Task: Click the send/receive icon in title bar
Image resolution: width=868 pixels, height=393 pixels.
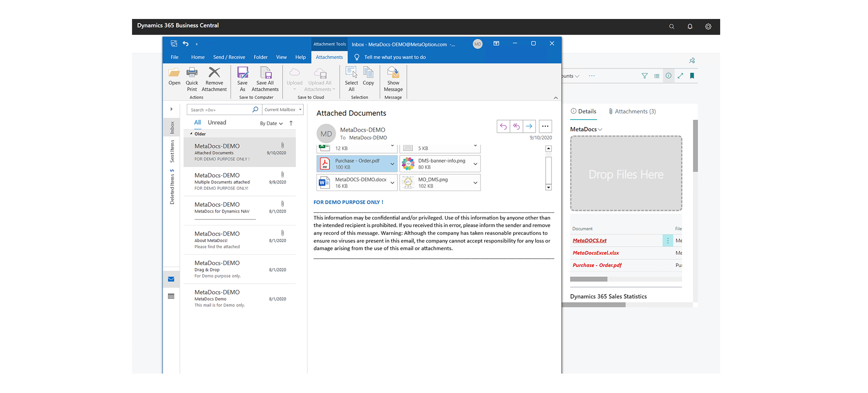Action: pos(174,44)
